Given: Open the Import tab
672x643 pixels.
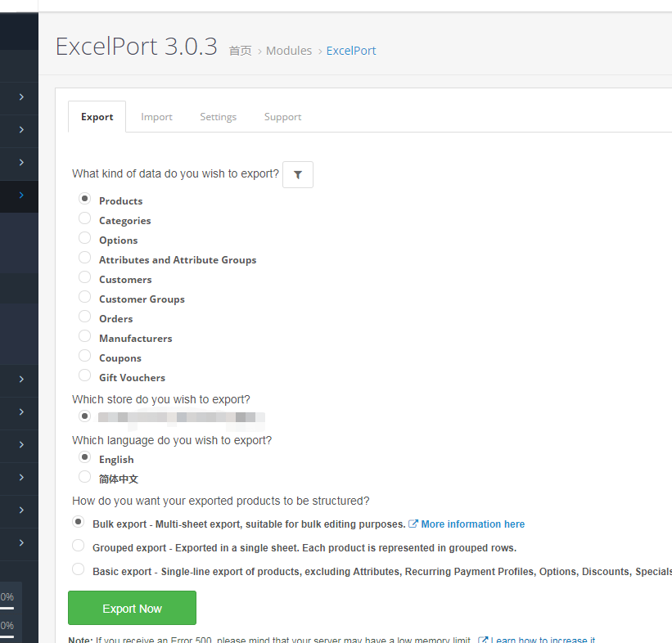Looking at the screenshot, I should click(x=156, y=117).
